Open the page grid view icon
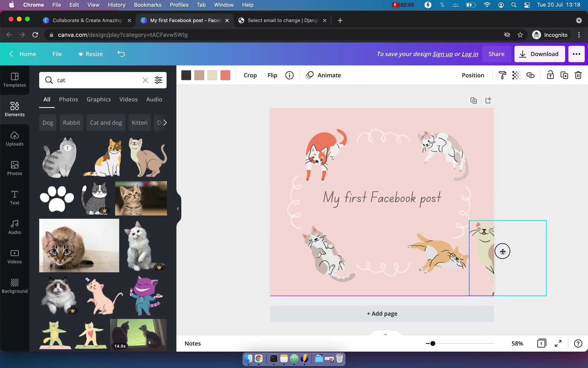588x368 pixels. coord(541,343)
